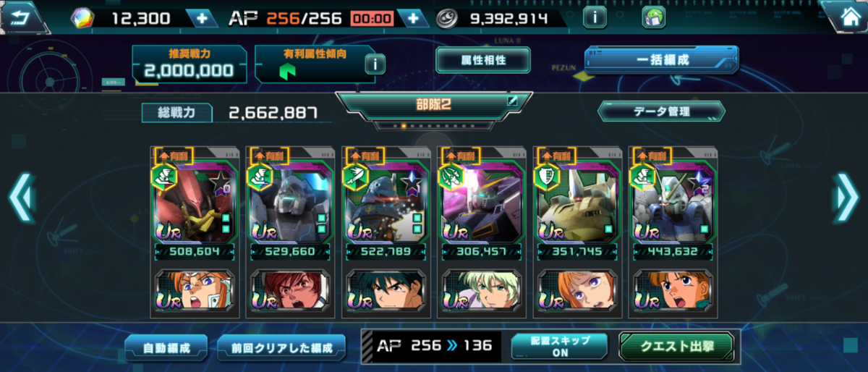Select squad page indicator dots
This screenshot has height=372, width=868.
click(434, 125)
